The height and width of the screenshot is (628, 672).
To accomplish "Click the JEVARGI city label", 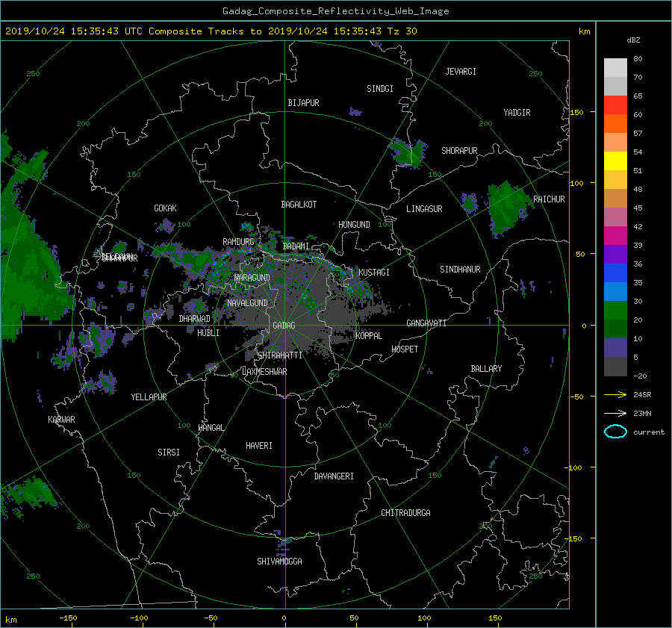I will [461, 72].
